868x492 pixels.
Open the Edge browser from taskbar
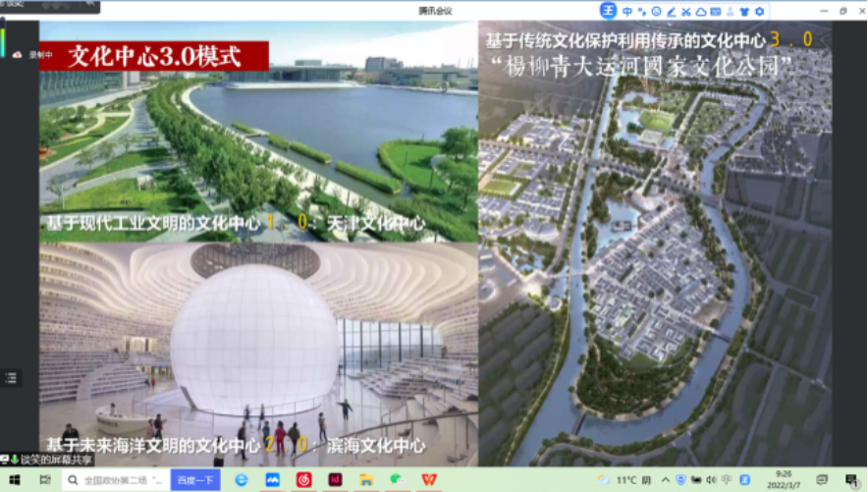point(242,480)
